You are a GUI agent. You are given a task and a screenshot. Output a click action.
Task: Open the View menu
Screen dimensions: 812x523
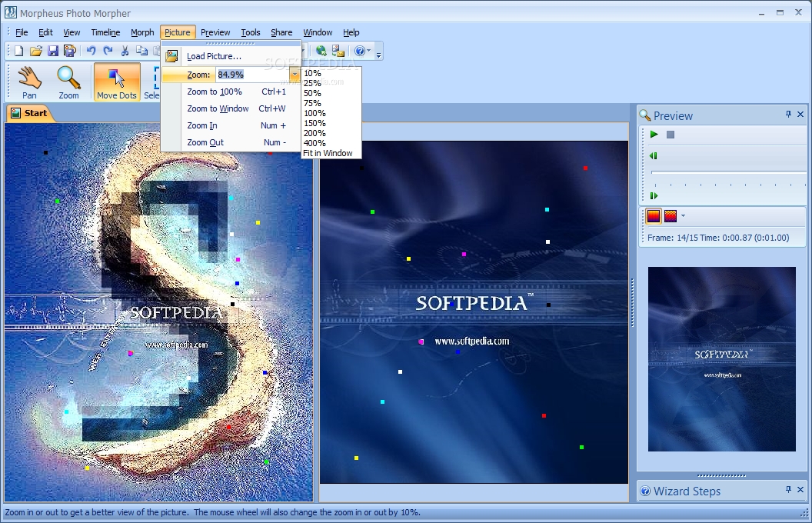pyautogui.click(x=72, y=32)
